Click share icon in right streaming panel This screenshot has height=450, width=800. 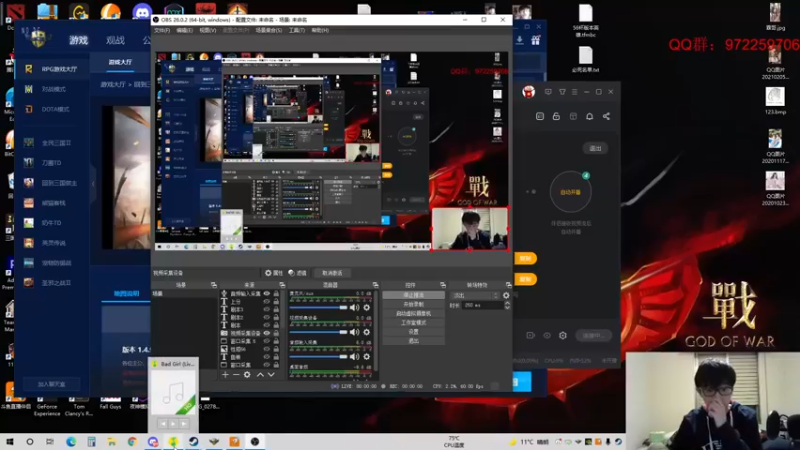point(606,116)
